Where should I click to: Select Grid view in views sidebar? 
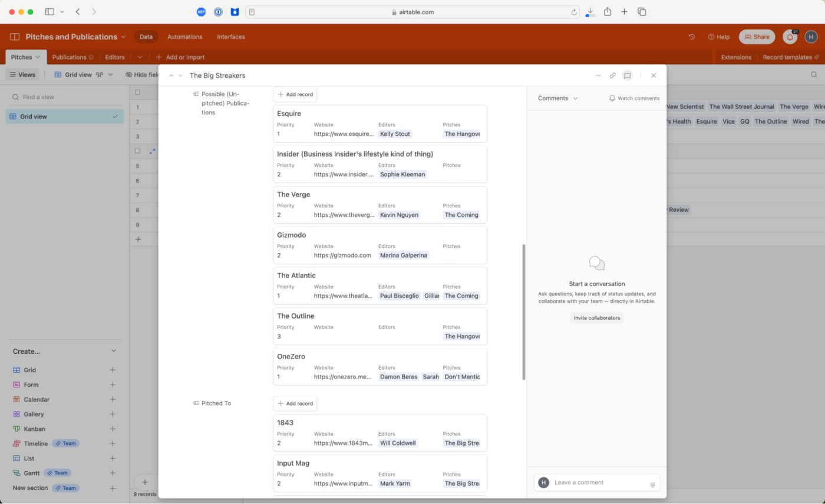[65, 117]
